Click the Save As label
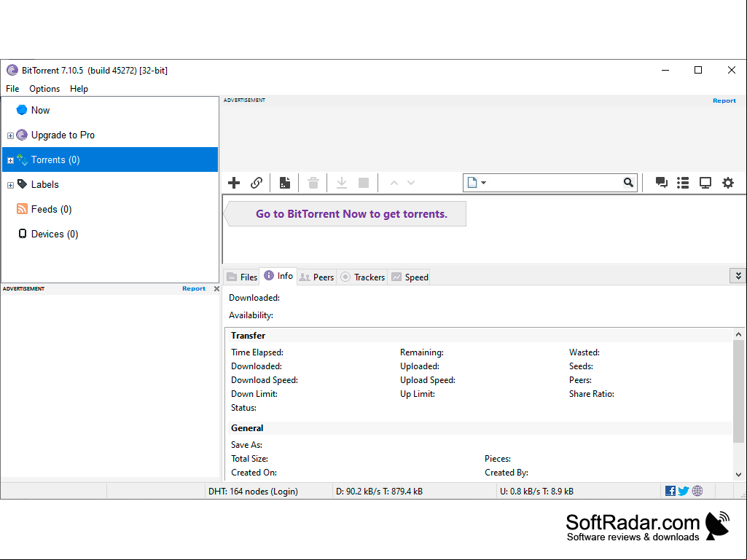Screen dimensions: 747x560 click(246, 445)
